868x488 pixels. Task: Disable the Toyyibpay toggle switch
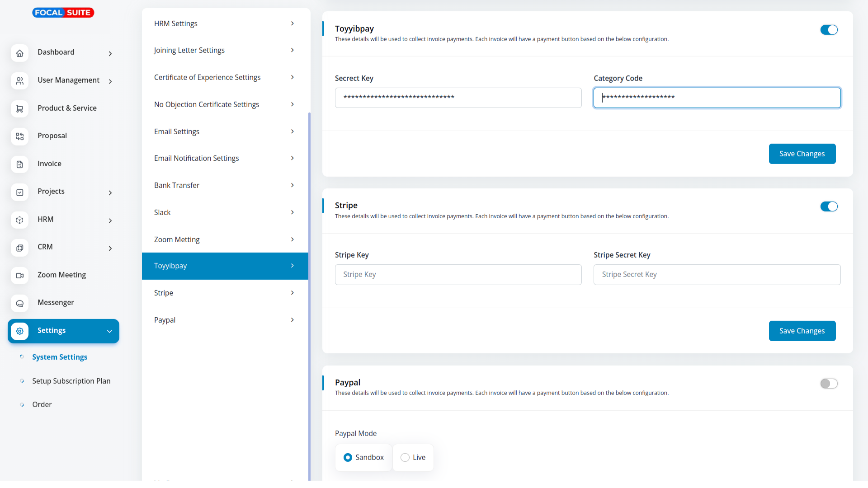pos(829,30)
